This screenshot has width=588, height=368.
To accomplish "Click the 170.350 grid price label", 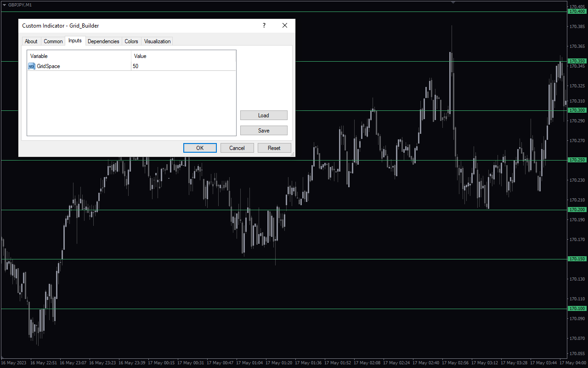I will [577, 61].
